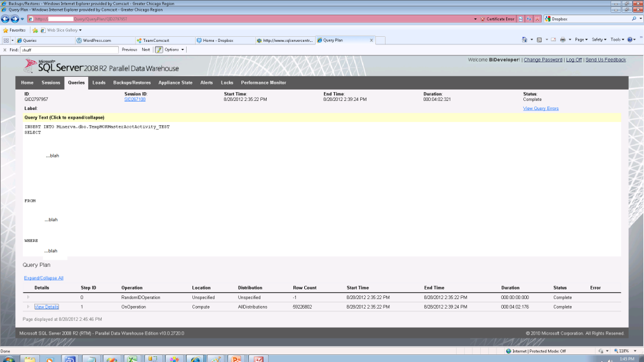The height and width of the screenshot is (362, 644).
Task: Click the Home icon in command bar
Action: [x=525, y=40]
